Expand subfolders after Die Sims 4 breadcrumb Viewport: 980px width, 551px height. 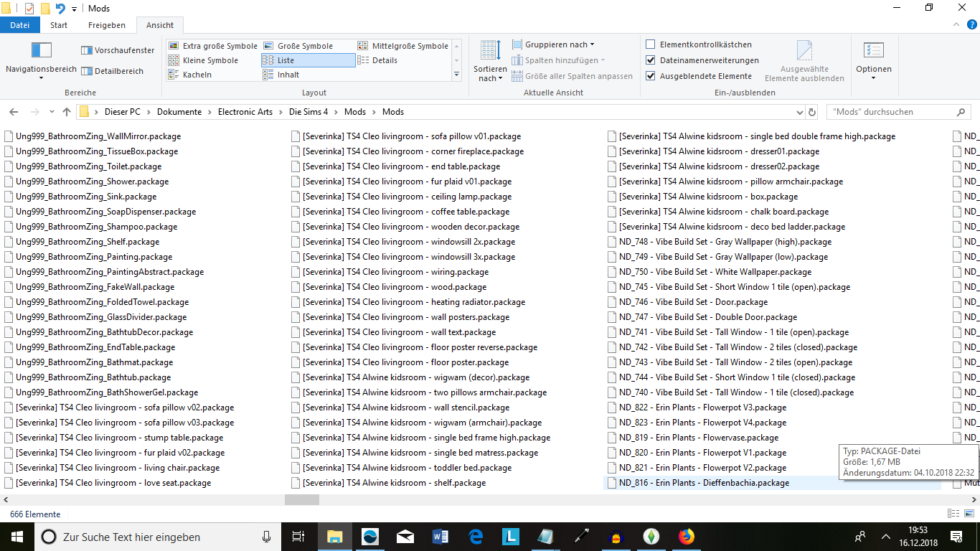(336, 112)
